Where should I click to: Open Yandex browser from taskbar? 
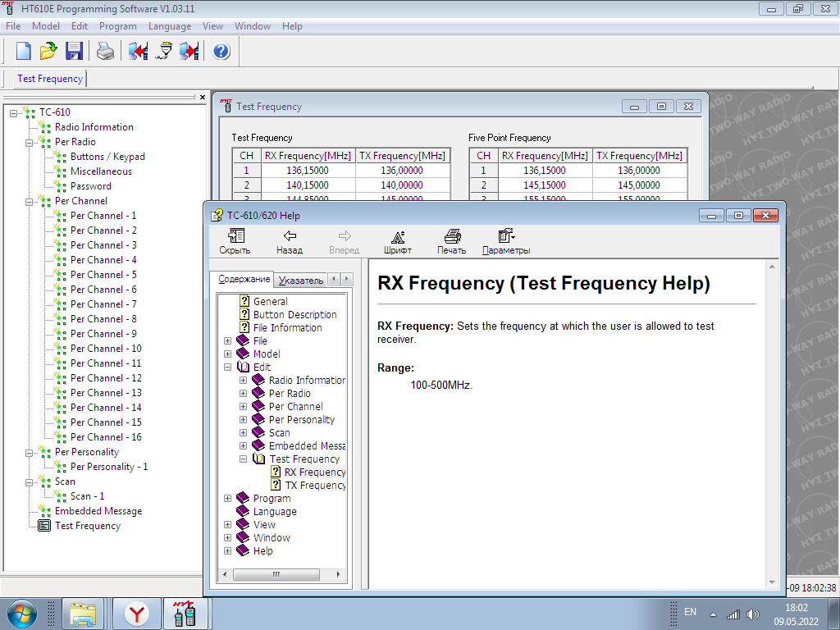137,614
